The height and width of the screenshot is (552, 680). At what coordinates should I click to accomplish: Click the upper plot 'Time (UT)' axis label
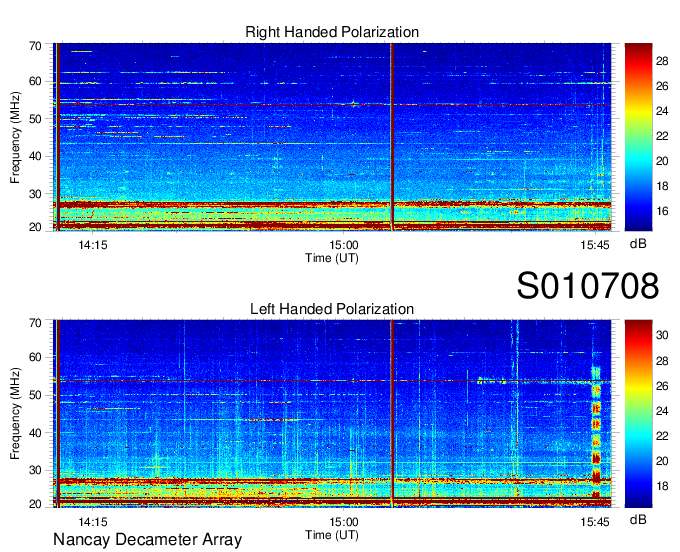click(x=332, y=258)
